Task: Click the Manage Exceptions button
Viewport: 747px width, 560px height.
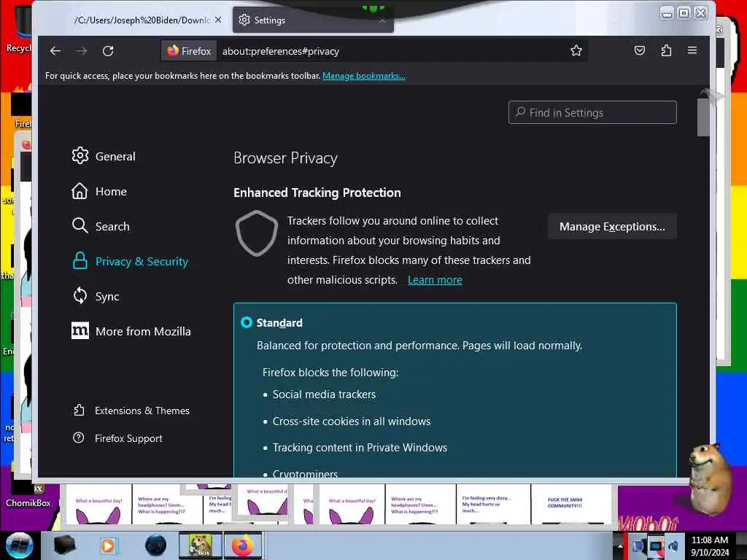Action: click(x=612, y=227)
